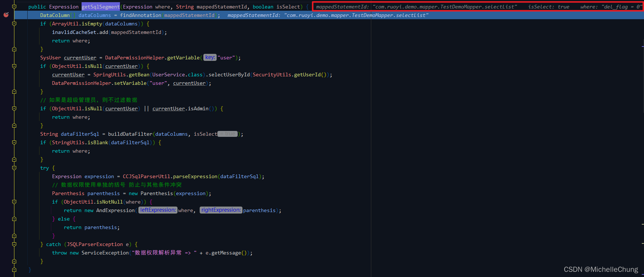Click the getSqlSegment method name

tap(101, 7)
